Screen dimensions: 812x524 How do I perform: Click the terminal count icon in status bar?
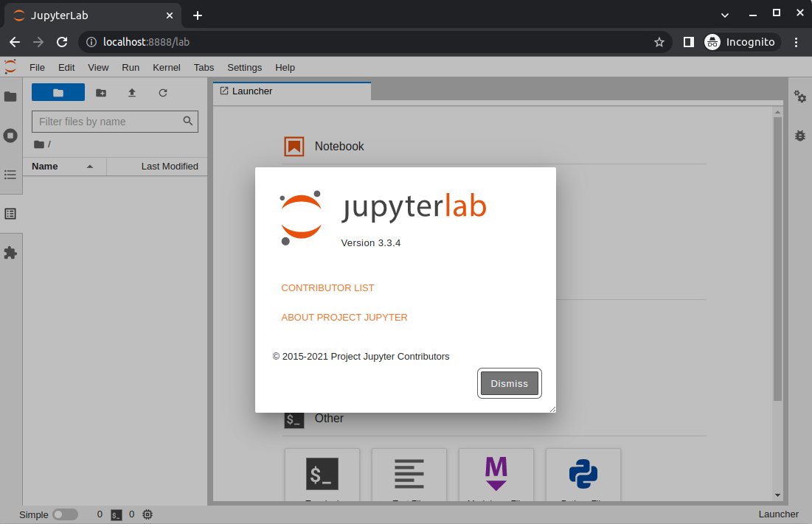pos(117,515)
